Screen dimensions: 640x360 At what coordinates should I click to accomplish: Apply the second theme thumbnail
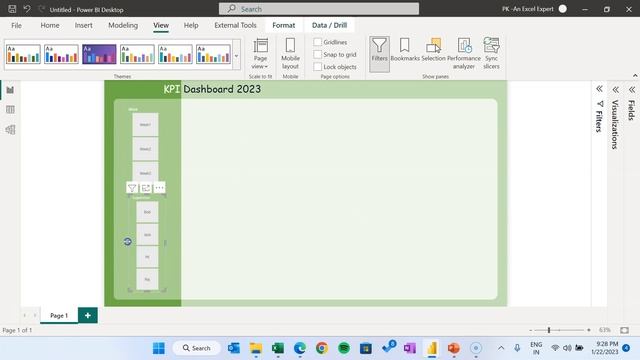point(61,54)
